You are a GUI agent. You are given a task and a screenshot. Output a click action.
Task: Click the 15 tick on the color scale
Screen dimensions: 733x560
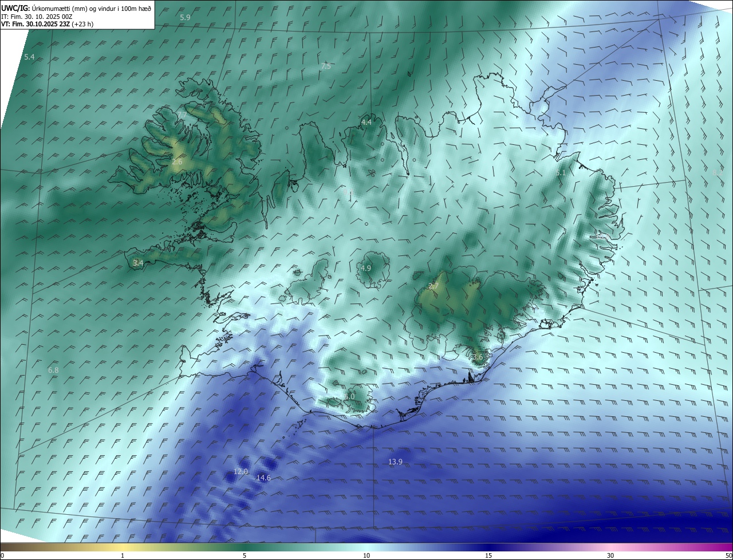click(488, 555)
